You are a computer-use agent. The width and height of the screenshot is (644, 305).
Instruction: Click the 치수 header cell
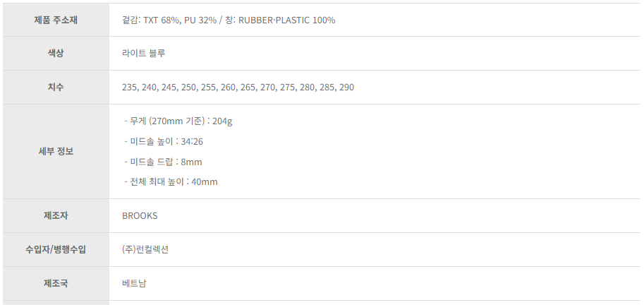56,87
